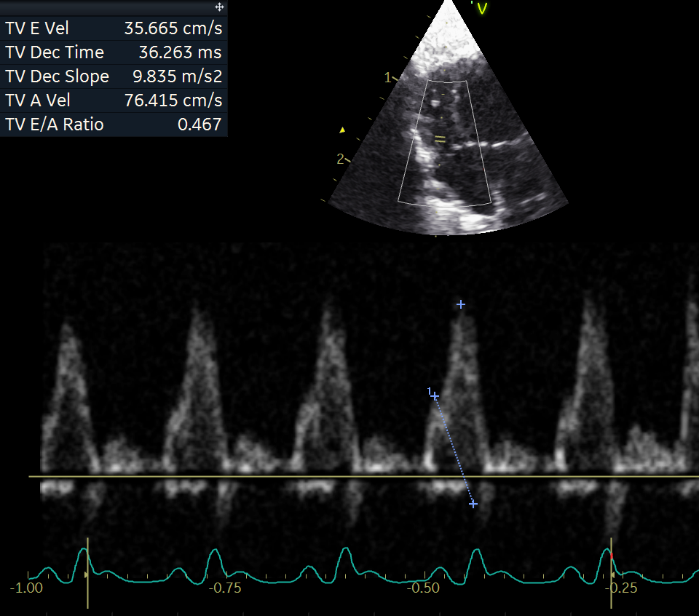Click the dotted deceleration slope line
The height and width of the screenshot is (616, 699).
tap(454, 450)
